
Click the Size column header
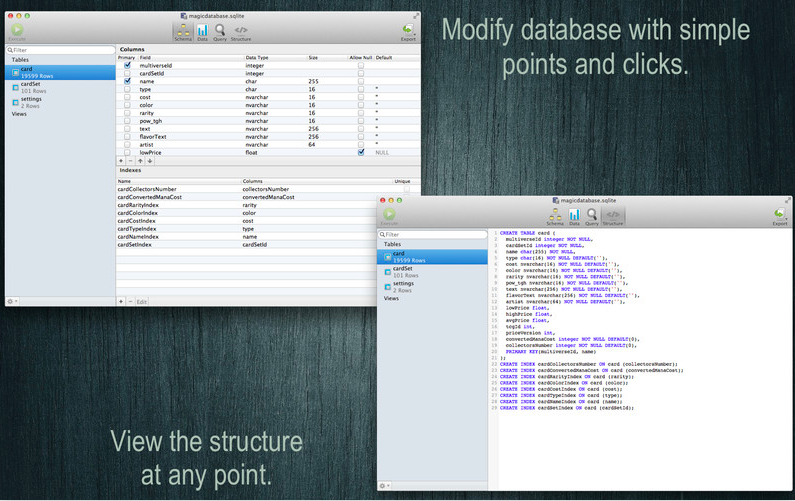point(313,58)
